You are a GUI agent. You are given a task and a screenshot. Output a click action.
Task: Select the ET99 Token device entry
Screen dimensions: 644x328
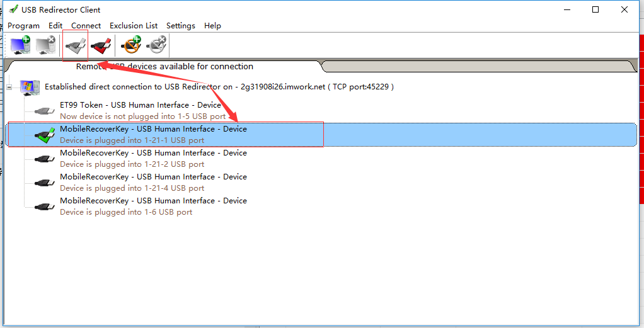142,110
